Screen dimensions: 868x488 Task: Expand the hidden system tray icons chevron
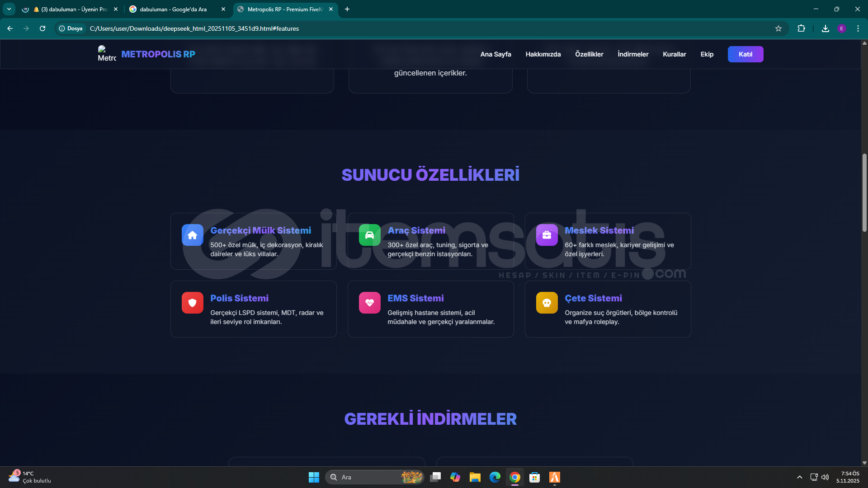(799, 477)
